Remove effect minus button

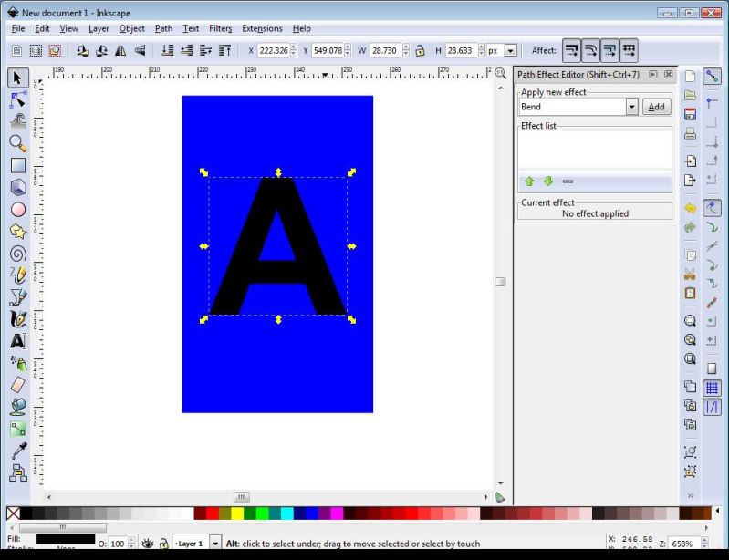pos(568,181)
